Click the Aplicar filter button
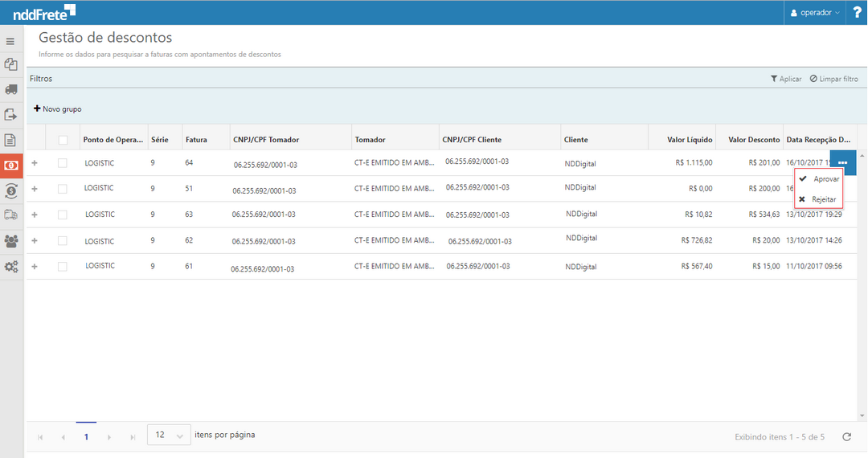This screenshot has height=458, width=868. point(785,79)
